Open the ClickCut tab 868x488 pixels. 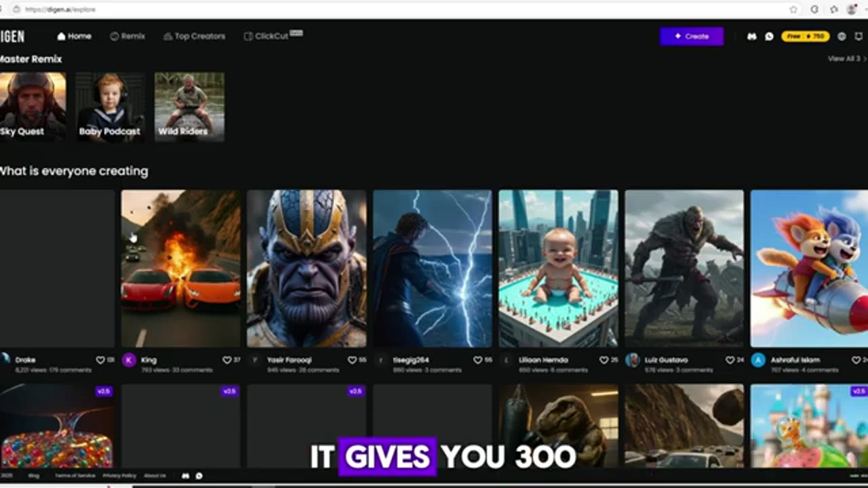272,36
